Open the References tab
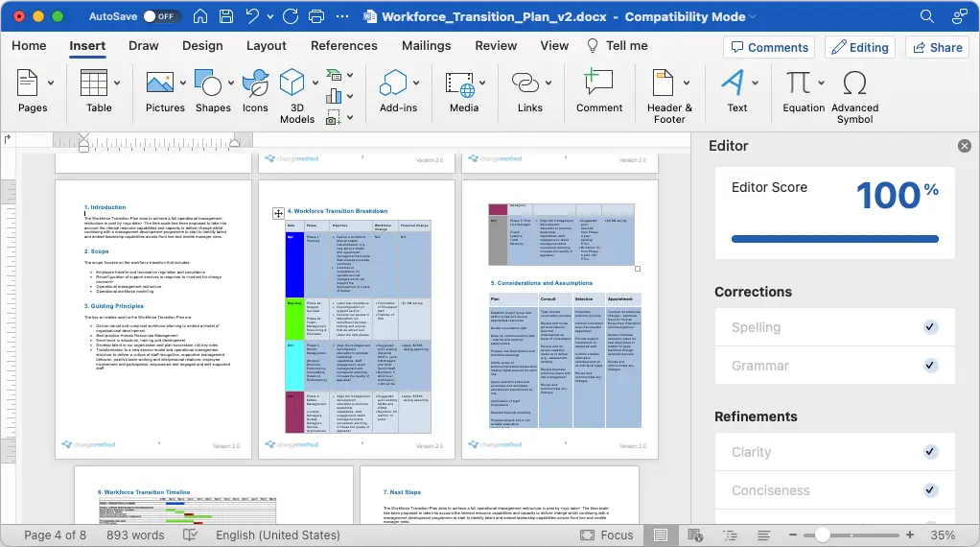Image resolution: width=980 pixels, height=547 pixels. [x=343, y=46]
